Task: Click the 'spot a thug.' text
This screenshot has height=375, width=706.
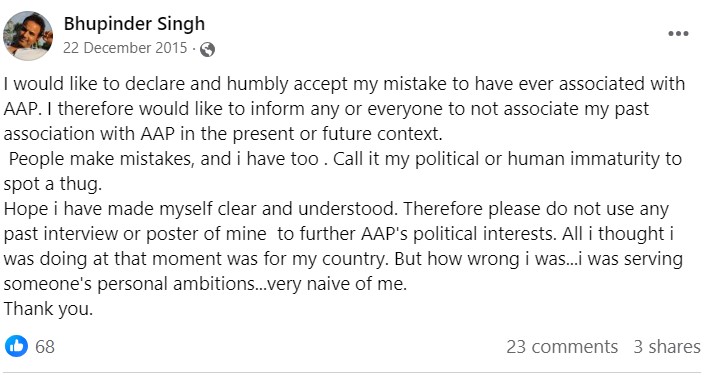Action: (53, 184)
